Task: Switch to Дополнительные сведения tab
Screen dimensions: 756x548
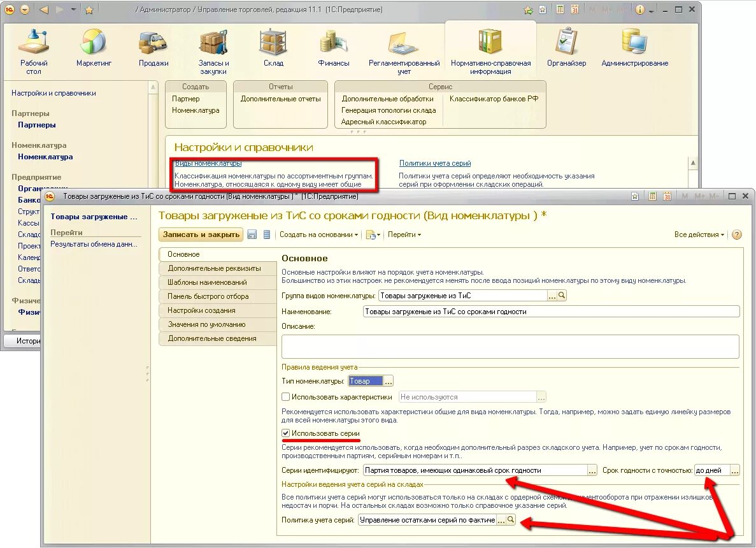Action: point(217,338)
